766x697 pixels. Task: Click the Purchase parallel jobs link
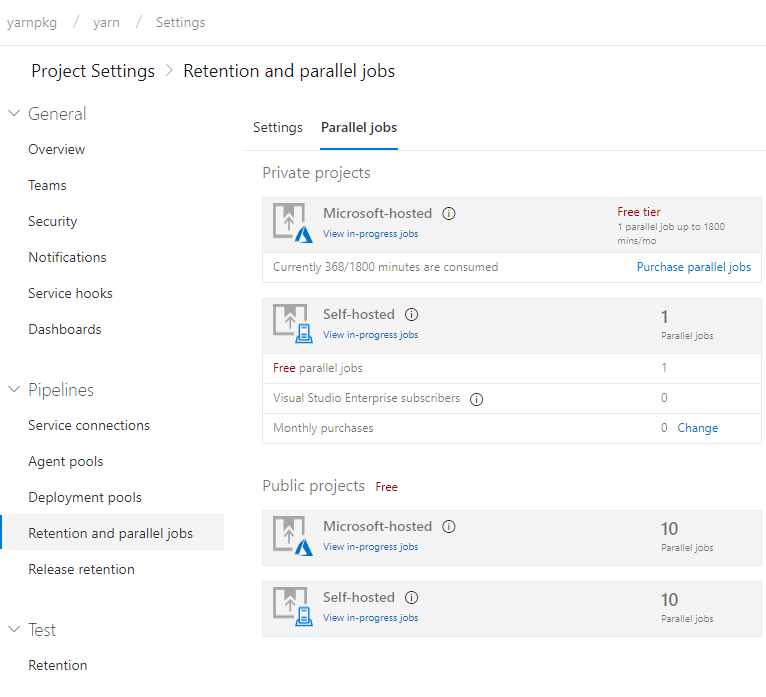[x=694, y=267]
